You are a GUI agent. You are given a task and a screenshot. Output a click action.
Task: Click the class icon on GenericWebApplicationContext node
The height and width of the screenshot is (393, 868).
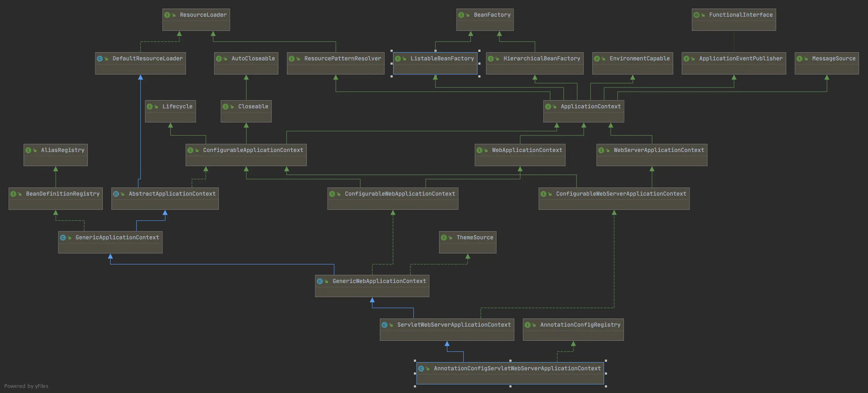320,281
